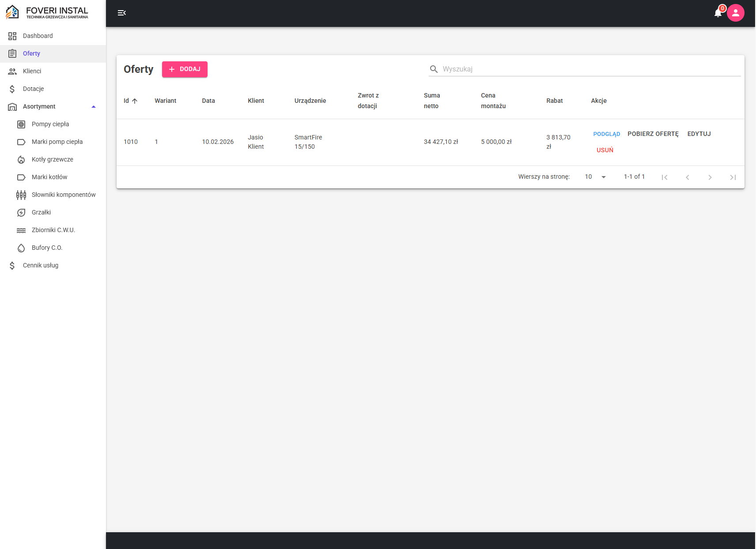The image size is (756, 549).
Task: Click the Grzałki bolt icon
Action: [21, 212]
